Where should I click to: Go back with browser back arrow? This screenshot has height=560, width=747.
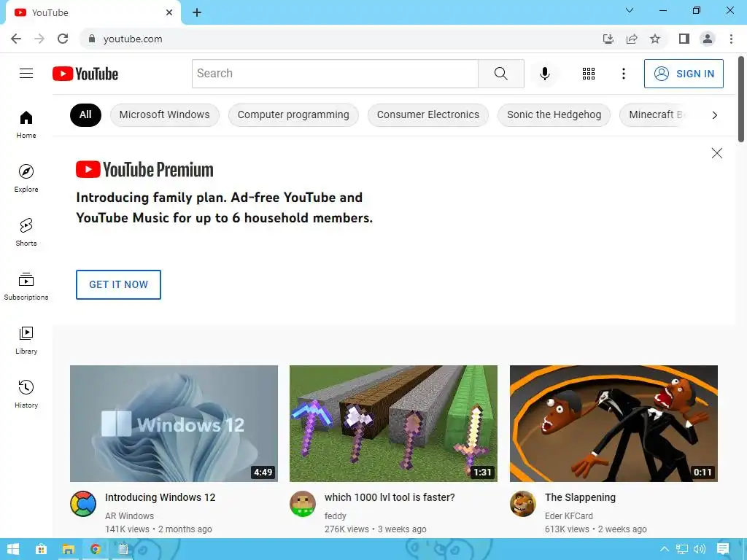tap(16, 39)
